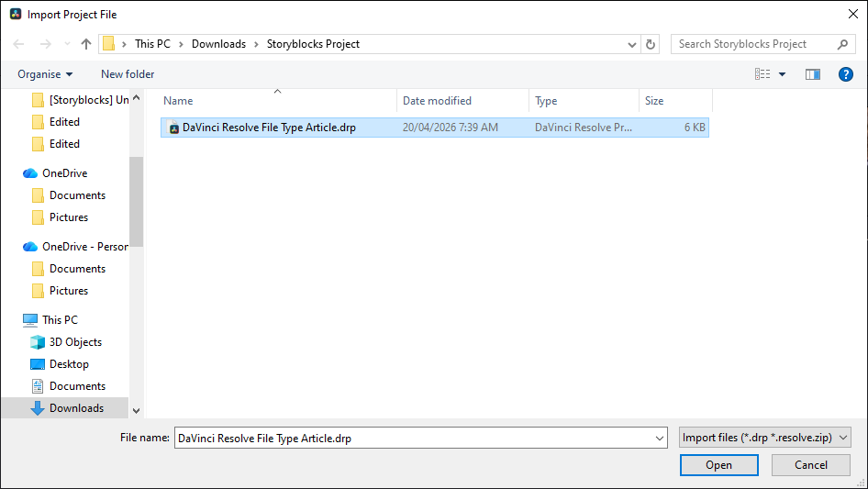Open the view options dropdown arrow
This screenshot has width=868, height=489.
(782, 74)
